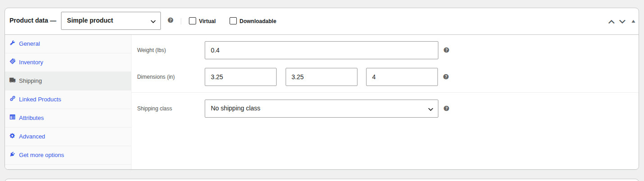Open the Simple product type dropdown

point(111,21)
